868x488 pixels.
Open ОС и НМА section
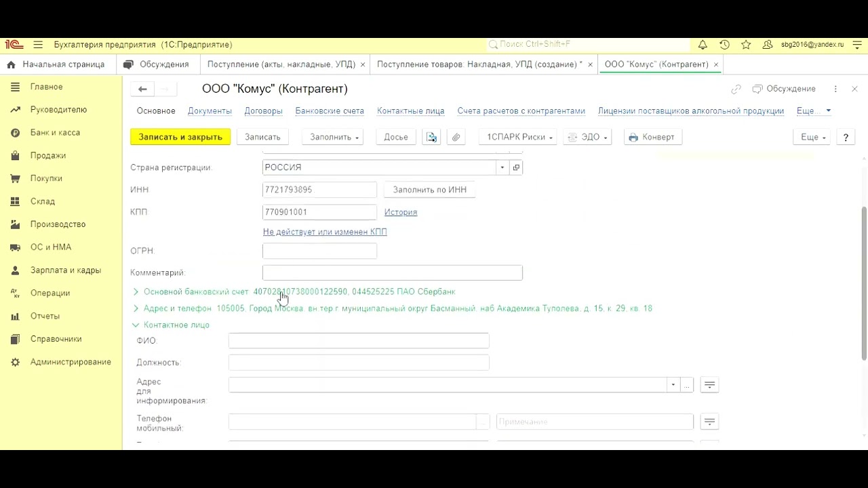[x=50, y=247]
